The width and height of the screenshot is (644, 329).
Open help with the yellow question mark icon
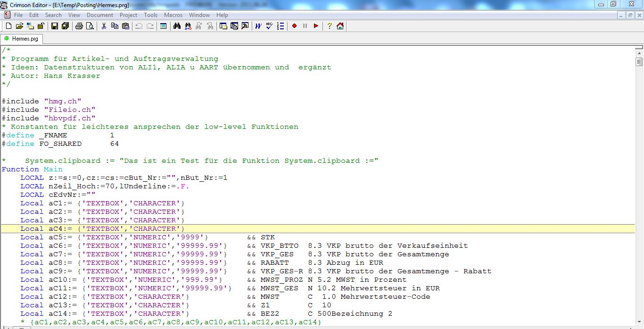[x=329, y=26]
